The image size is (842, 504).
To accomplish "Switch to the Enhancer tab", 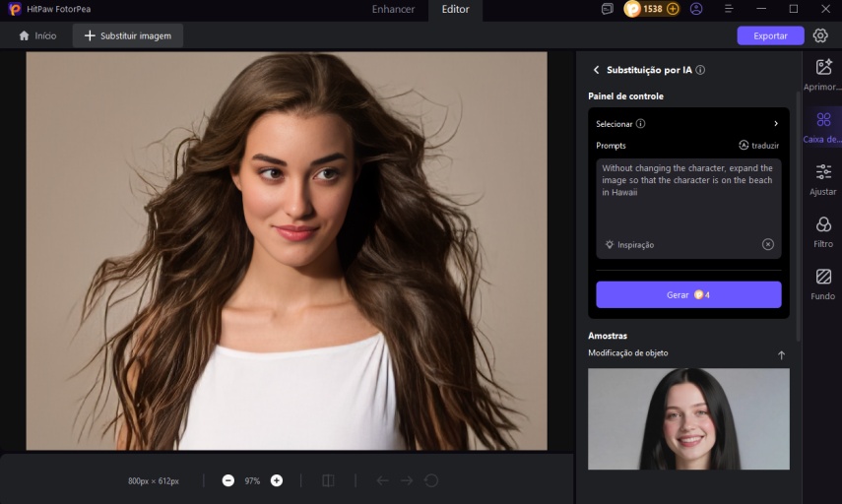I will [x=393, y=9].
